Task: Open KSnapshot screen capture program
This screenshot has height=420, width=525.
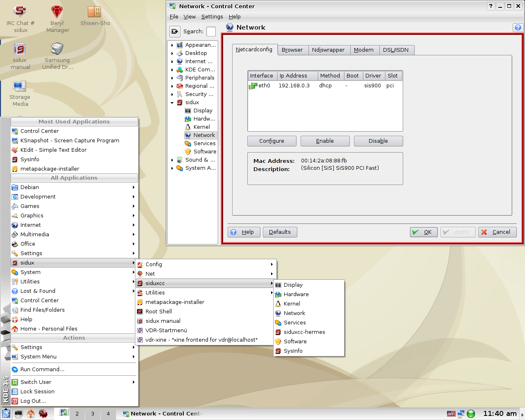Action: pyautogui.click(x=74, y=140)
